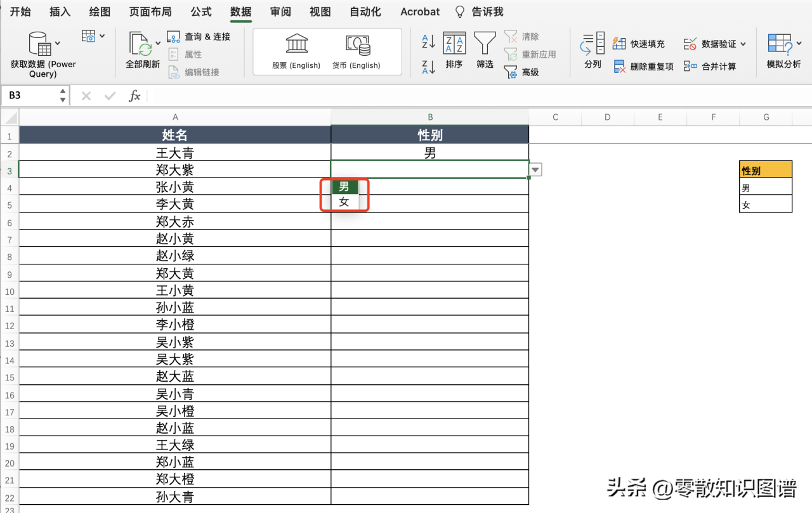Toggle the 筛选 filter funnel
The image size is (812, 513).
tap(485, 50)
